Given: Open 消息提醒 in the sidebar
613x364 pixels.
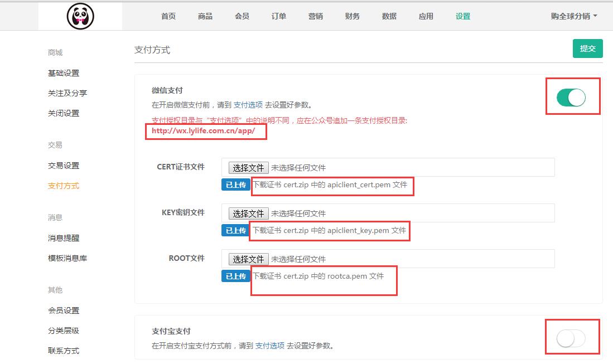Looking at the screenshot, I should (64, 238).
